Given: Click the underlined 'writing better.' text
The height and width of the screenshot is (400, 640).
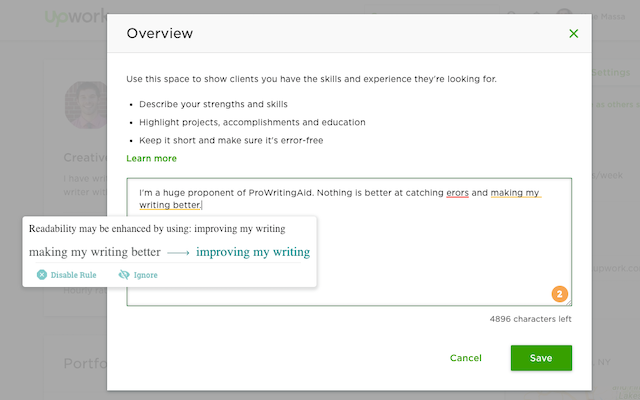Looking at the screenshot, I should [170, 205].
